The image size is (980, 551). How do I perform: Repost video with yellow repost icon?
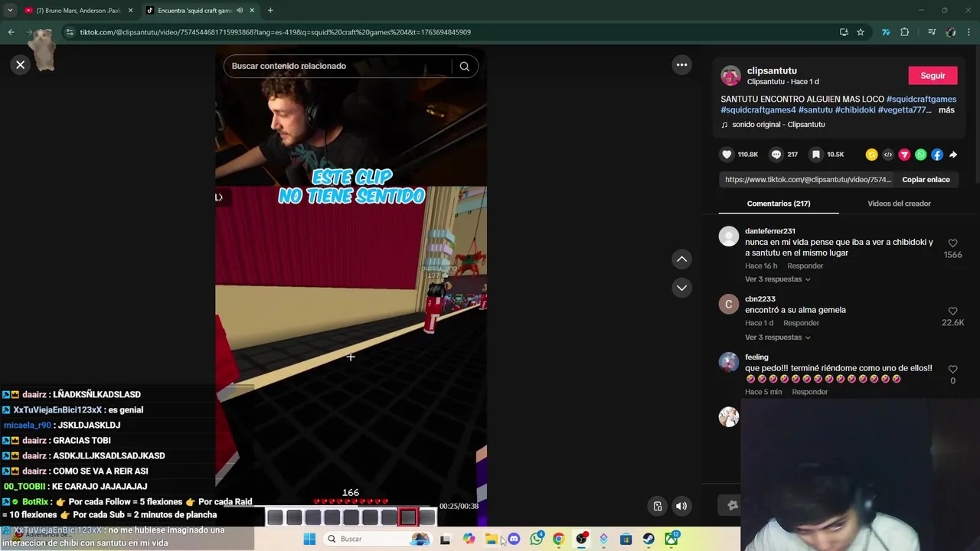point(871,155)
